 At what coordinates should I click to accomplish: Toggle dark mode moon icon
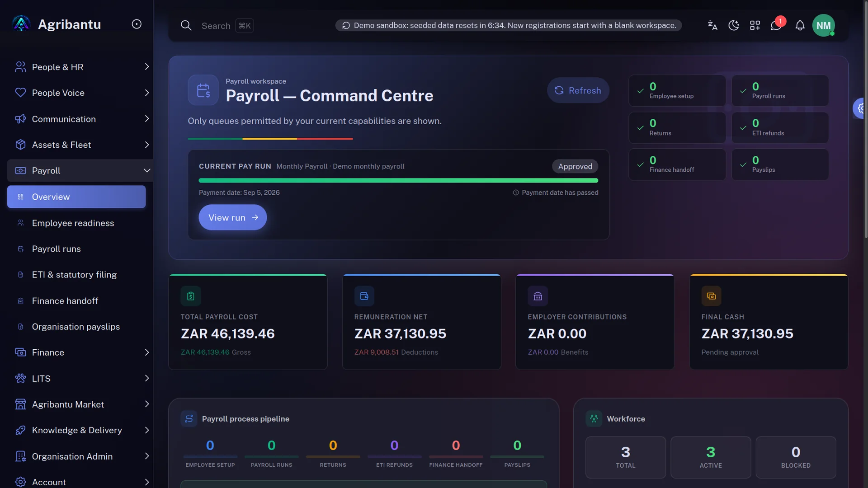pos(734,25)
